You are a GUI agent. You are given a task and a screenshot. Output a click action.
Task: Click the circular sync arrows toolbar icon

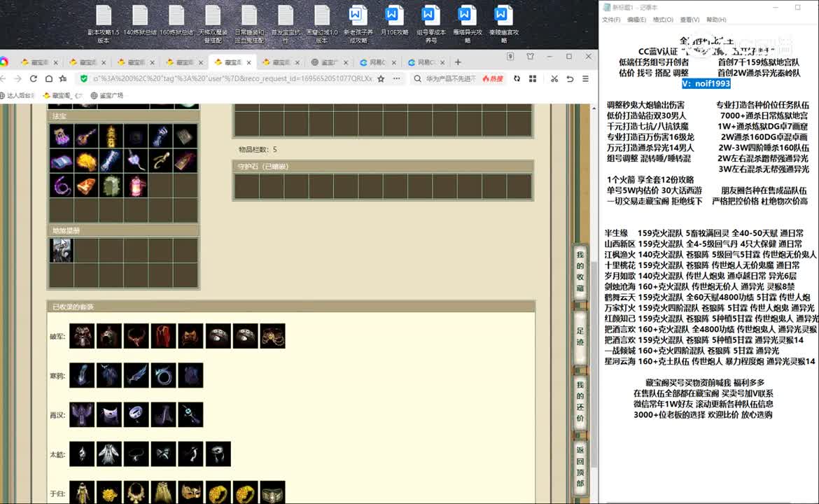click(517, 78)
